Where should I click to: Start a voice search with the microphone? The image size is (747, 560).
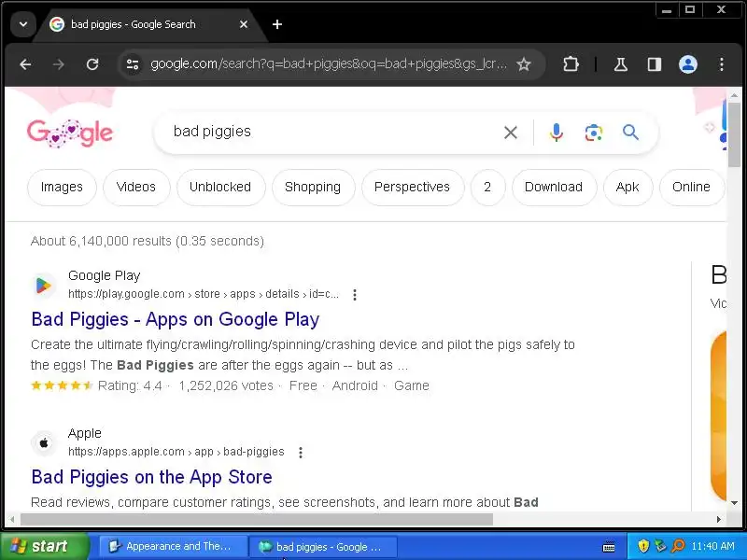tap(556, 133)
